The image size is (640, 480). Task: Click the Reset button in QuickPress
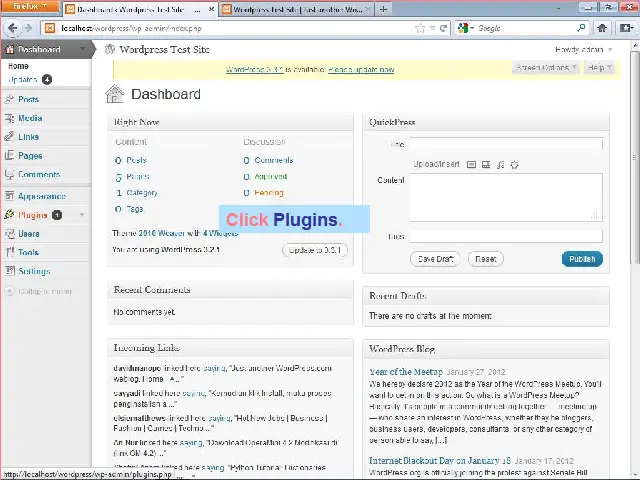click(x=486, y=259)
